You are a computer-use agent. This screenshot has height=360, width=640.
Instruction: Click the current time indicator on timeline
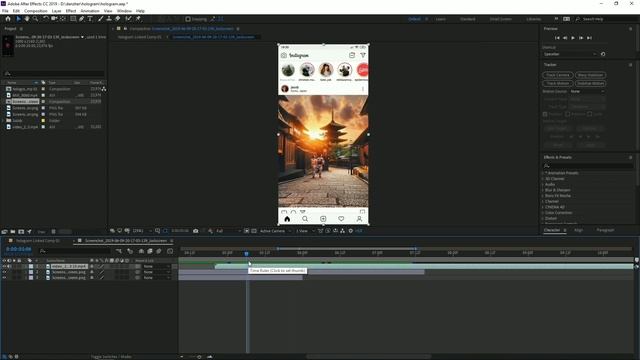247,253
